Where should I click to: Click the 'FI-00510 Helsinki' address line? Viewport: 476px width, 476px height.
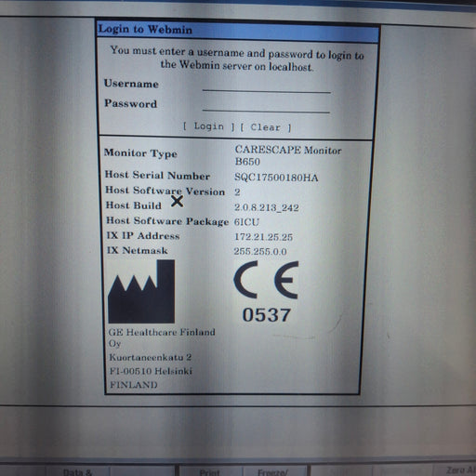(151, 371)
